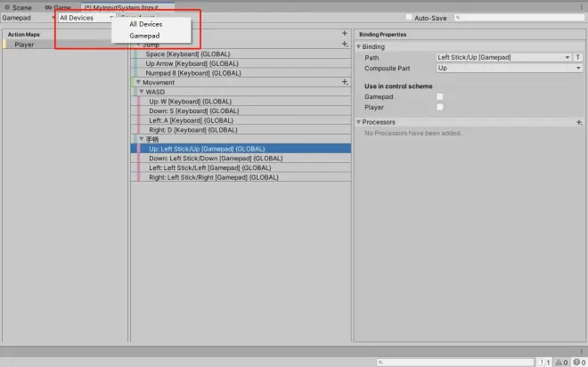Add binding to Movement action plus icon

coord(345,82)
